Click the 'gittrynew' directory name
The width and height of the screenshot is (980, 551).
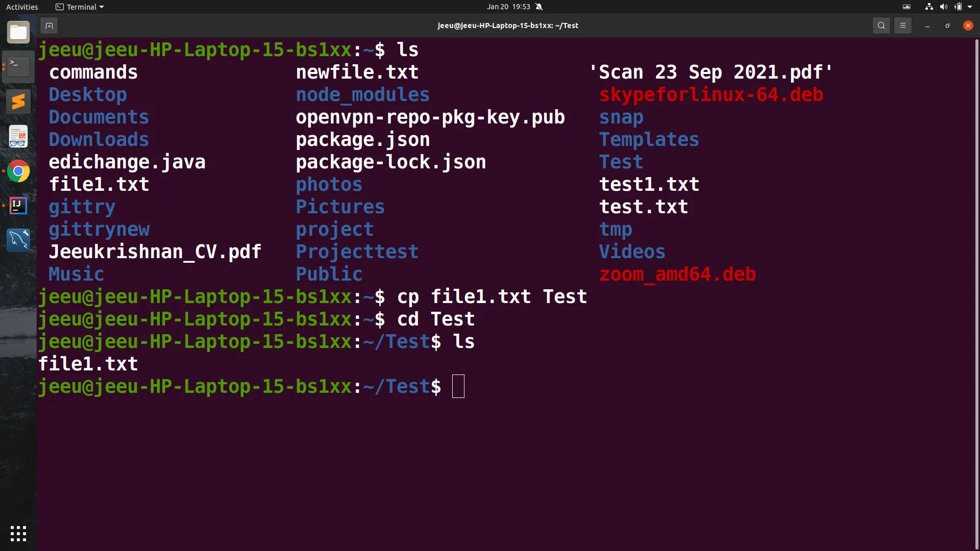click(x=100, y=229)
